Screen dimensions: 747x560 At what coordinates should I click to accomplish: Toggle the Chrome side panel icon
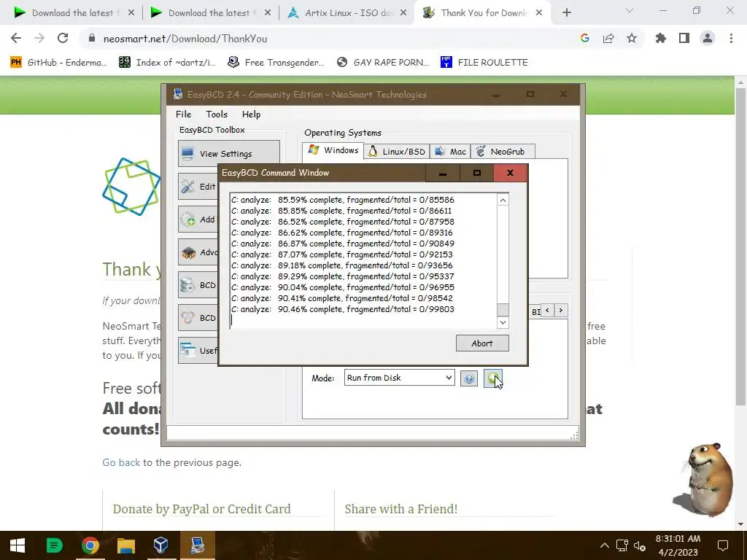pos(684,39)
